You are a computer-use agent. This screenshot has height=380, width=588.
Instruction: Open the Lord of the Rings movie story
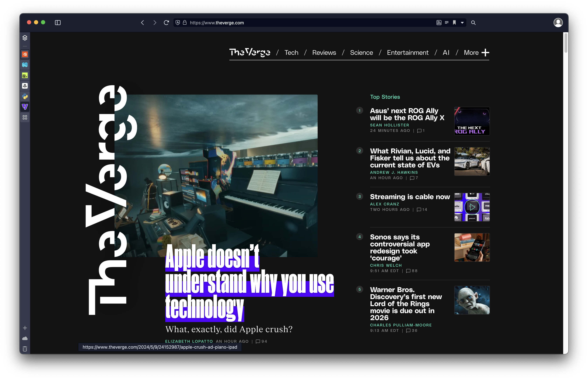pyautogui.click(x=406, y=303)
